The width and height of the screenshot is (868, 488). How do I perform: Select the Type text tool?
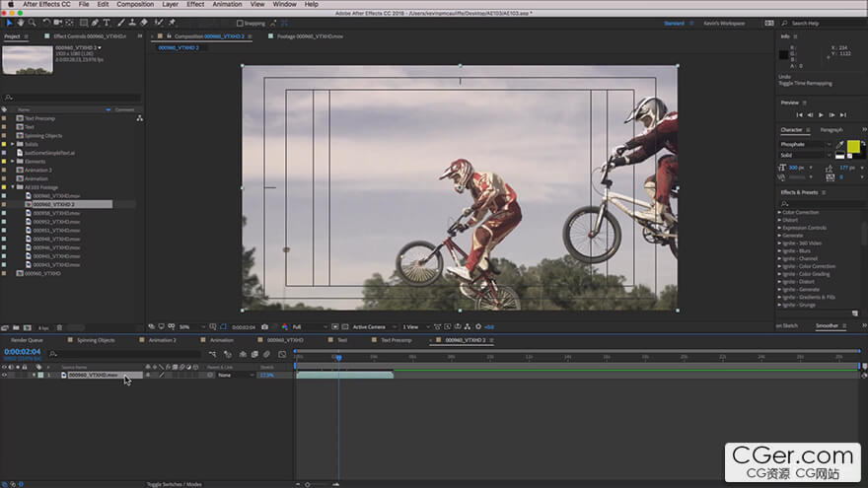(107, 23)
